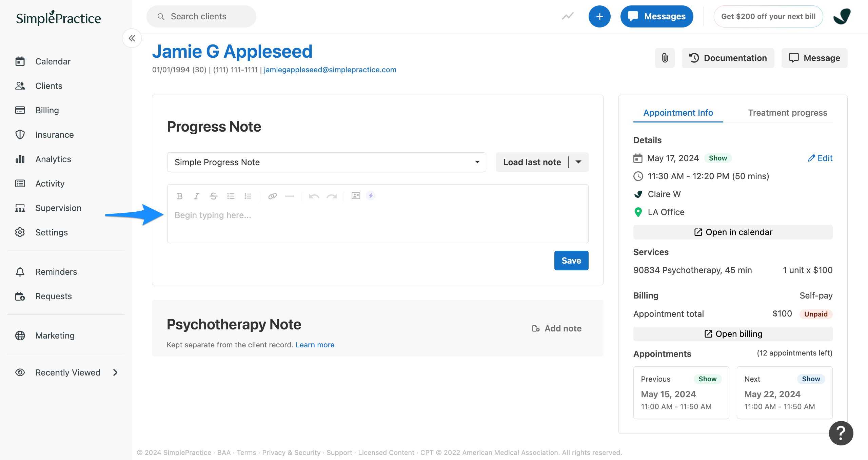Click the Message button
Screen dimensions: 868x460
[x=814, y=58]
